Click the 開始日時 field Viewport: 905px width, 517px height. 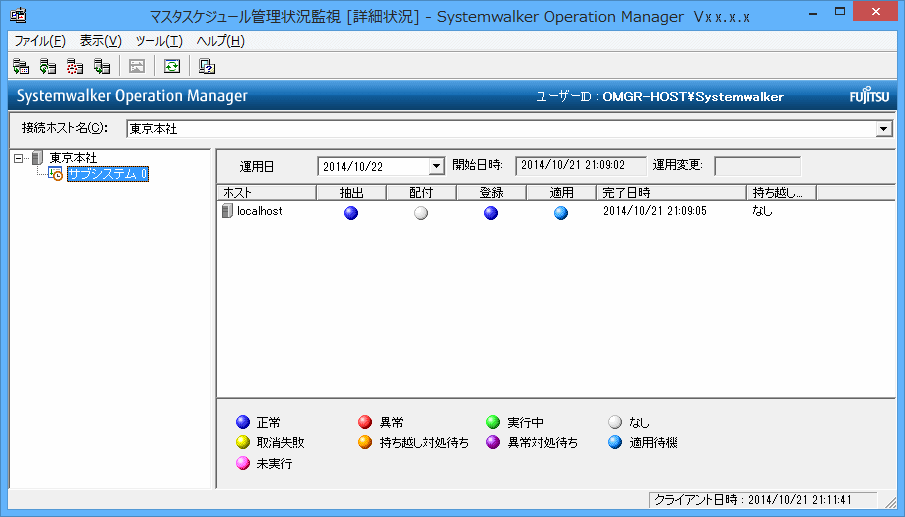click(x=580, y=166)
